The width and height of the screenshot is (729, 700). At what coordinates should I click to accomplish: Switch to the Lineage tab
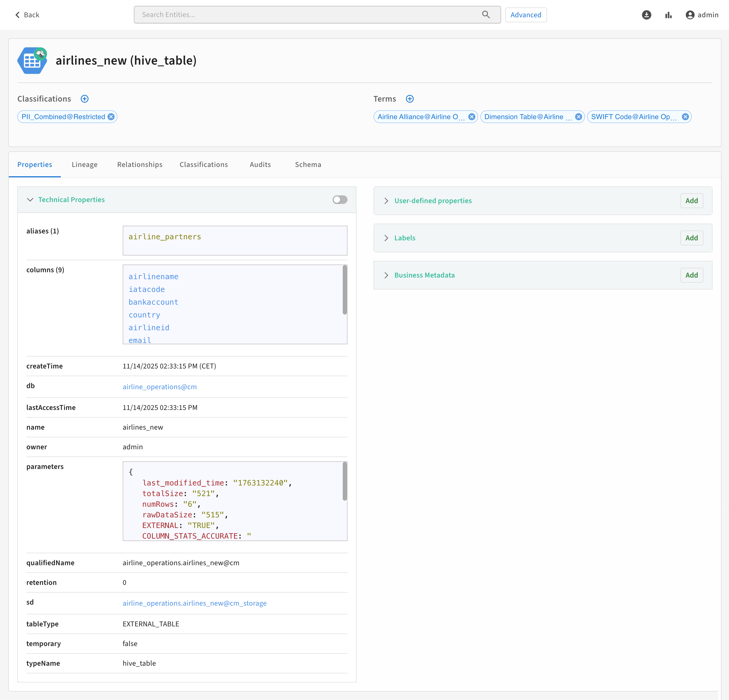[84, 165]
